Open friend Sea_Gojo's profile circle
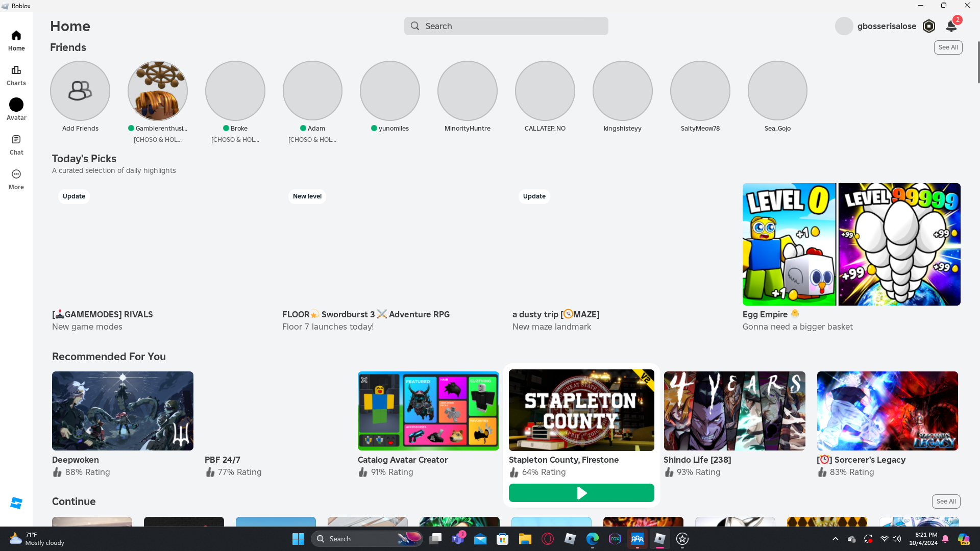Screen dimensions: 980x551 click(777, 91)
